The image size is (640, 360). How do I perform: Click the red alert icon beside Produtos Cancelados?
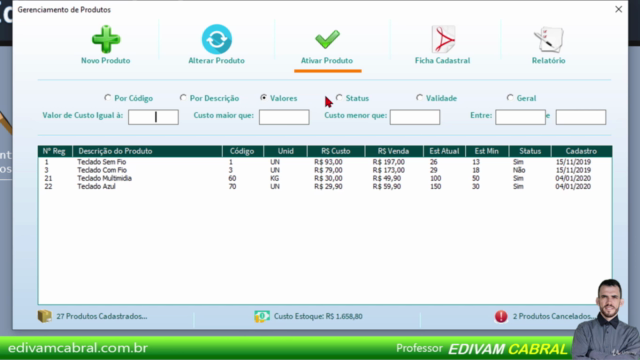click(501, 316)
